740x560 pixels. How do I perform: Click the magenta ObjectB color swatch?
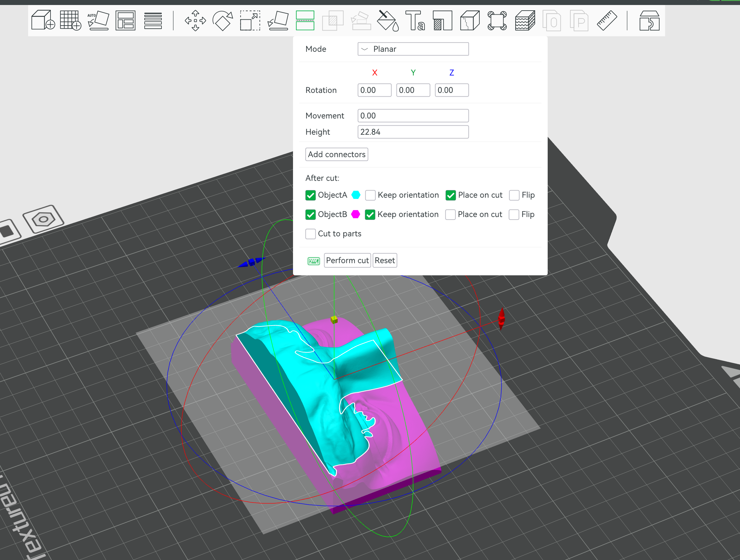coord(356,214)
